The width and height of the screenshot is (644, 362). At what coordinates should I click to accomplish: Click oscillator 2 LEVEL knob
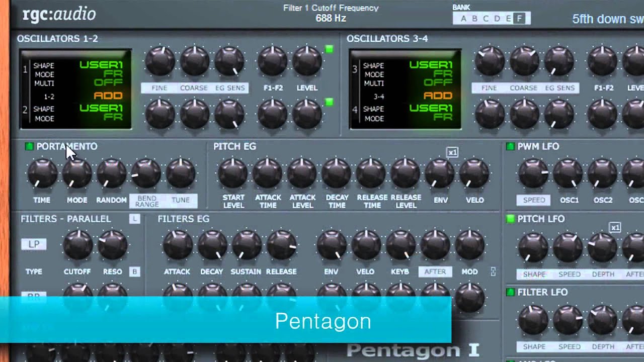307,114
